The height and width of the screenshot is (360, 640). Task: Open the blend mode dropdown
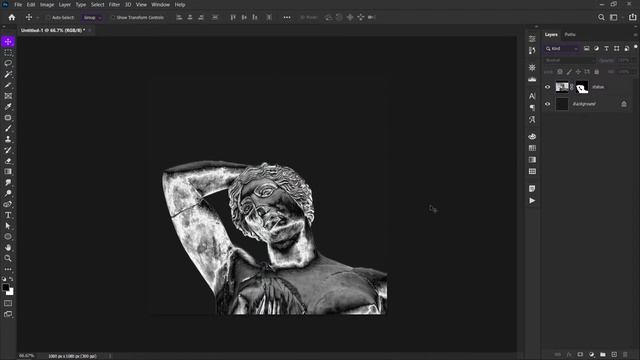(x=569, y=60)
